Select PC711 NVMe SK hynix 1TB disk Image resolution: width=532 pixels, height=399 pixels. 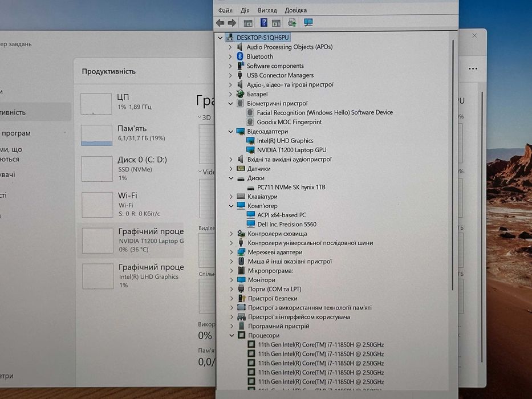pyautogui.click(x=291, y=188)
